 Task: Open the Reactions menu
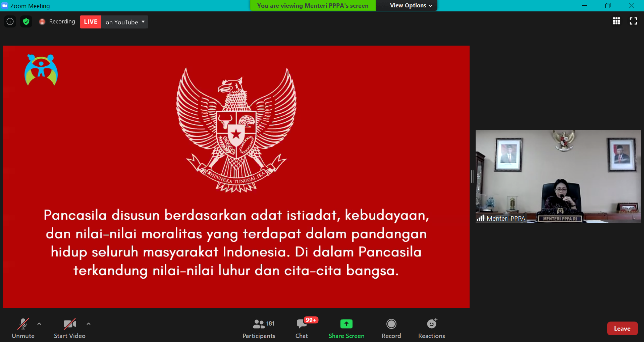pyautogui.click(x=431, y=328)
